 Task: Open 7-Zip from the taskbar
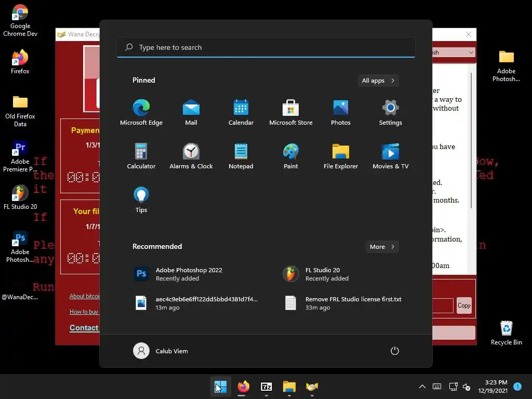(267, 387)
